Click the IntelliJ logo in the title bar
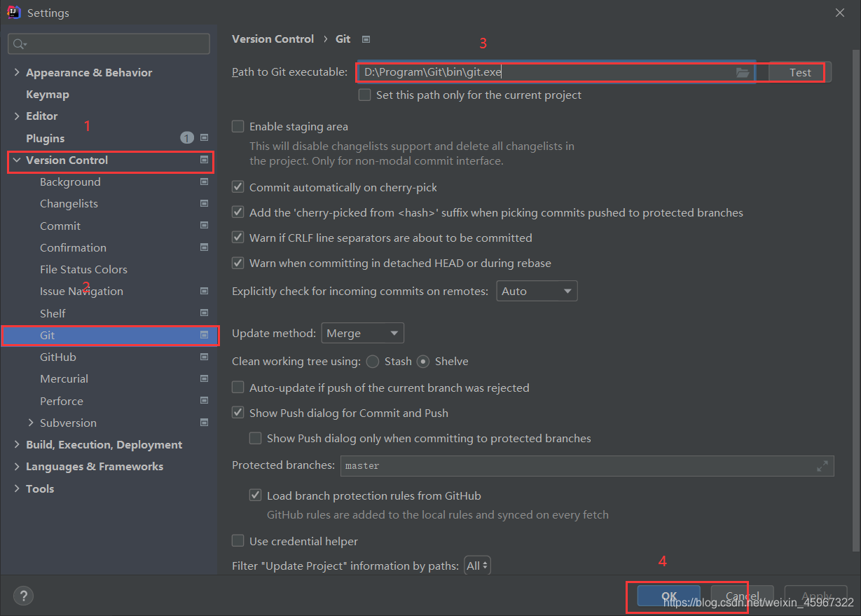Image resolution: width=861 pixels, height=616 pixels. pos(13,13)
